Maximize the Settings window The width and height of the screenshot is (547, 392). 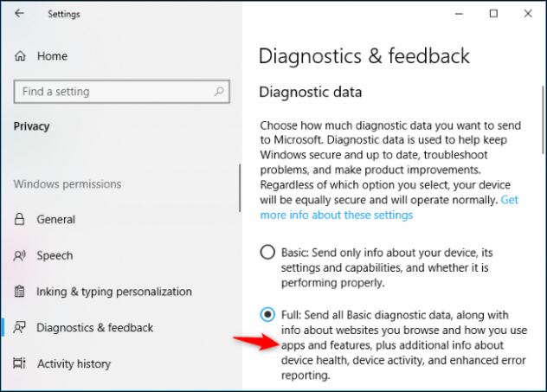pos(493,13)
